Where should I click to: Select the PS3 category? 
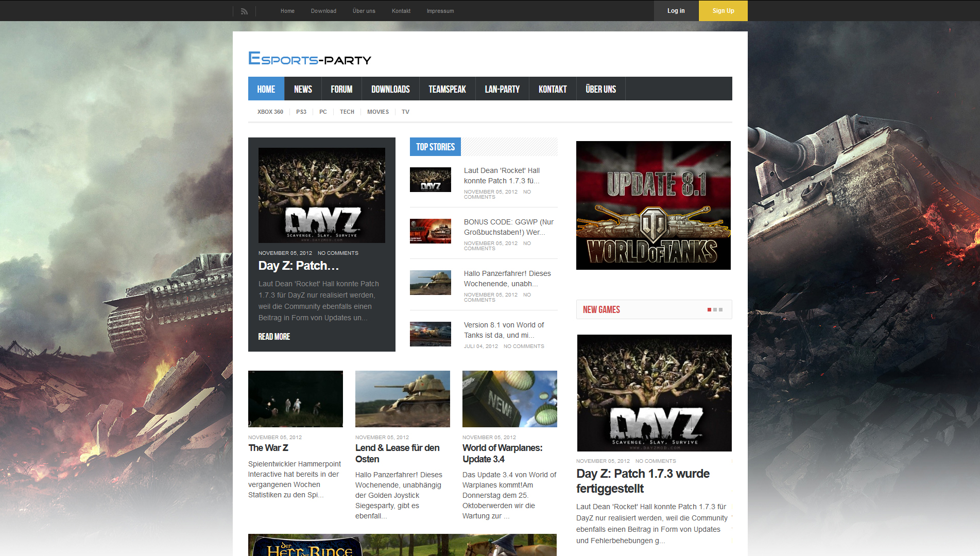click(301, 112)
